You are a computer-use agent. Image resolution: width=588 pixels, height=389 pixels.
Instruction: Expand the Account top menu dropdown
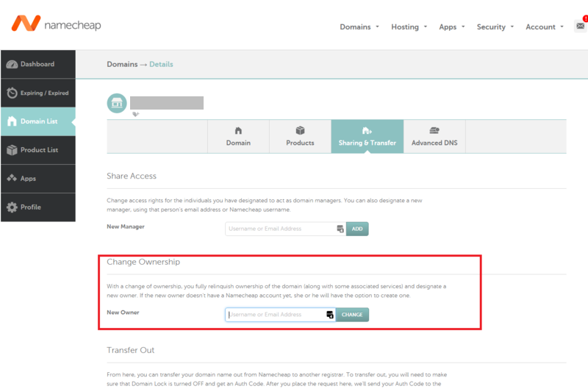coord(545,27)
